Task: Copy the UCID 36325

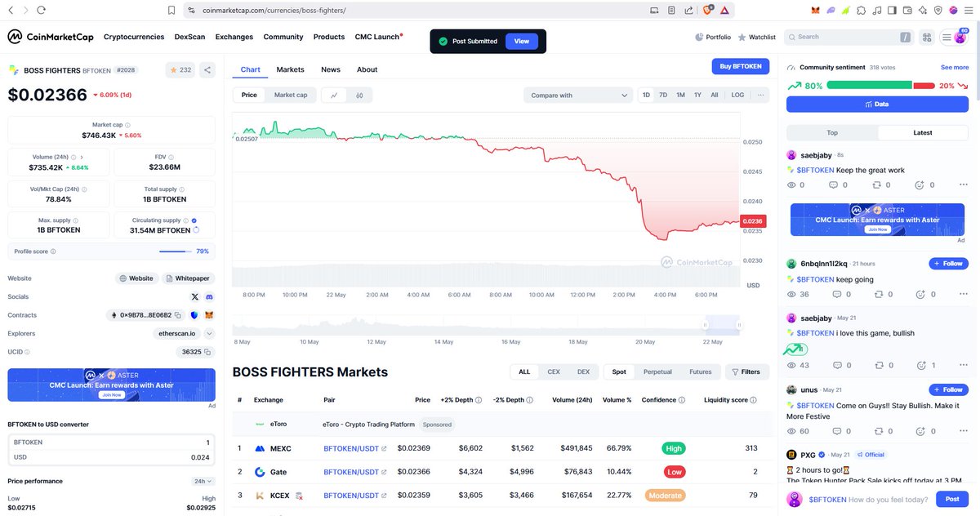Action: click(207, 352)
